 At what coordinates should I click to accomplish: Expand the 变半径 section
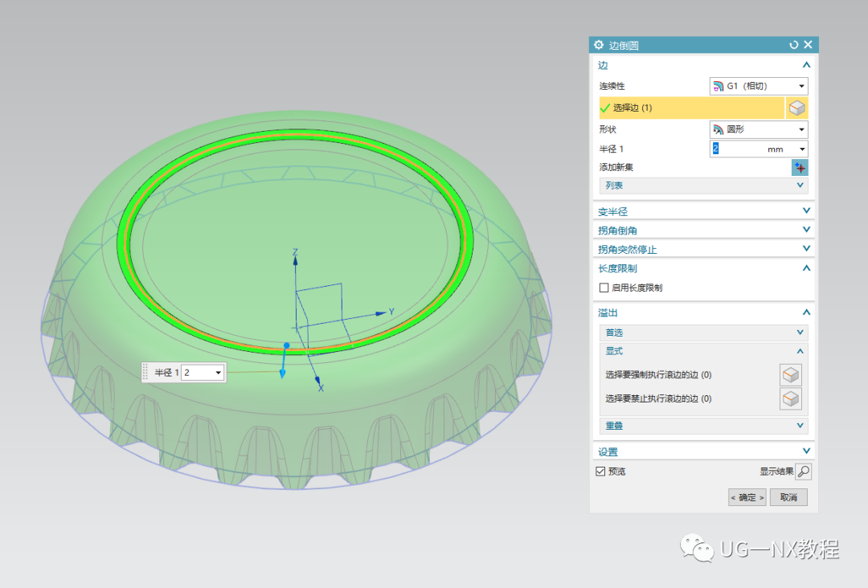[x=703, y=211]
